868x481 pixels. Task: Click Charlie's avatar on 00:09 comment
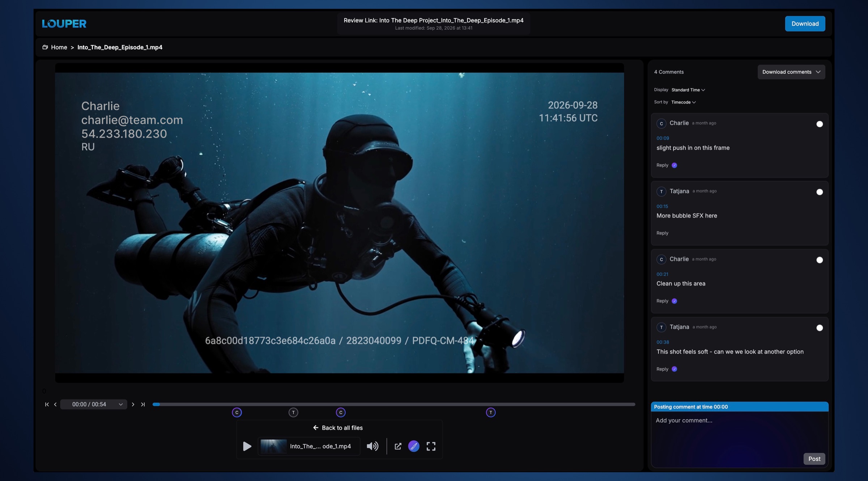(661, 123)
